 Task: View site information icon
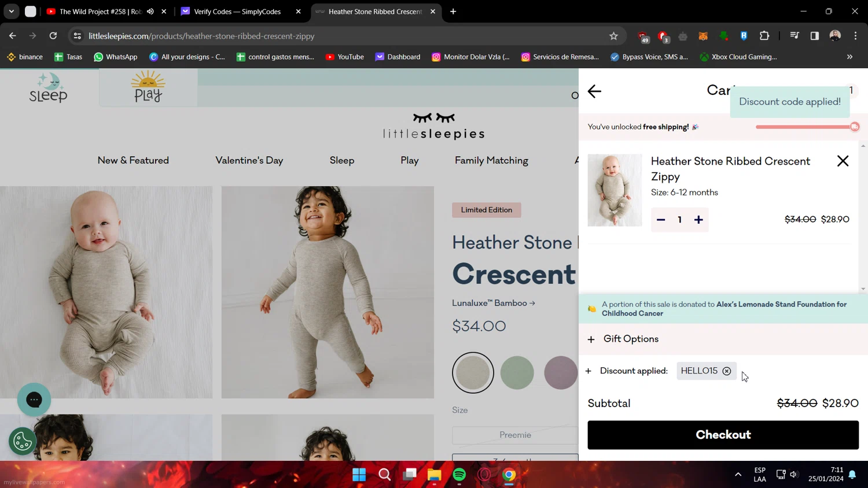tap(77, 36)
